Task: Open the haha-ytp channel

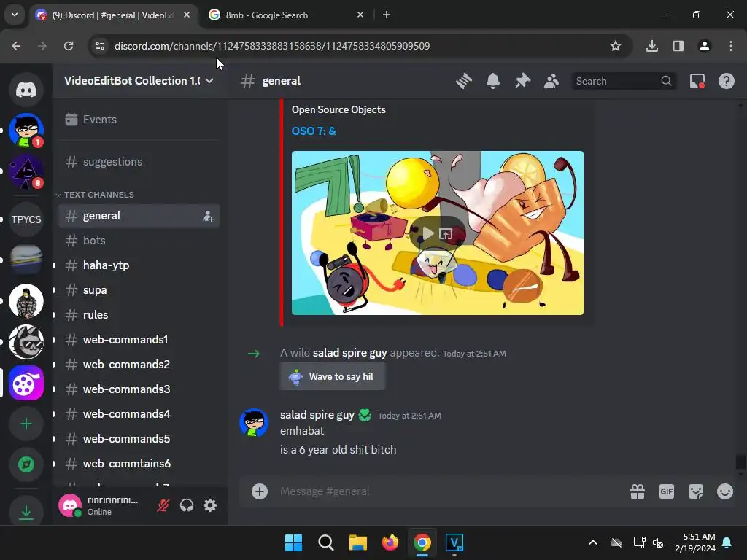Action: point(139,265)
